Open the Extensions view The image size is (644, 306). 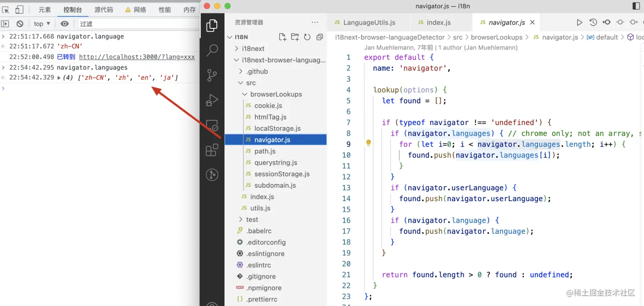(x=212, y=150)
